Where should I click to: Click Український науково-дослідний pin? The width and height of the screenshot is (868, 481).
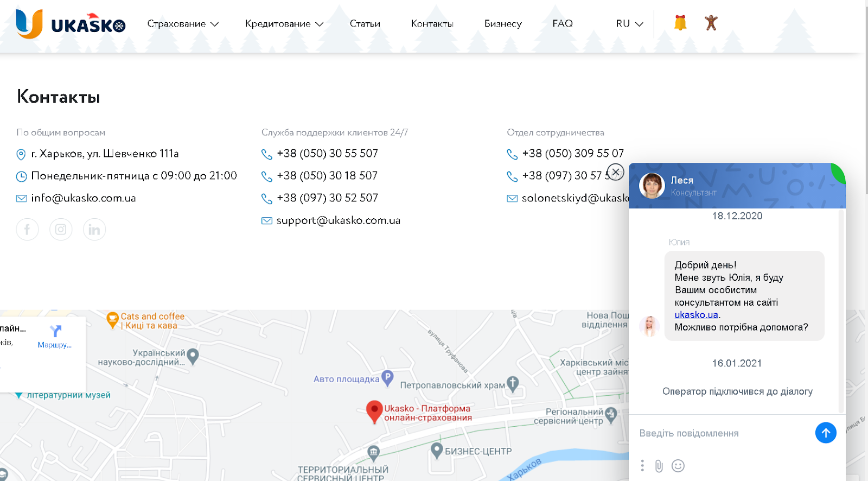(193, 356)
